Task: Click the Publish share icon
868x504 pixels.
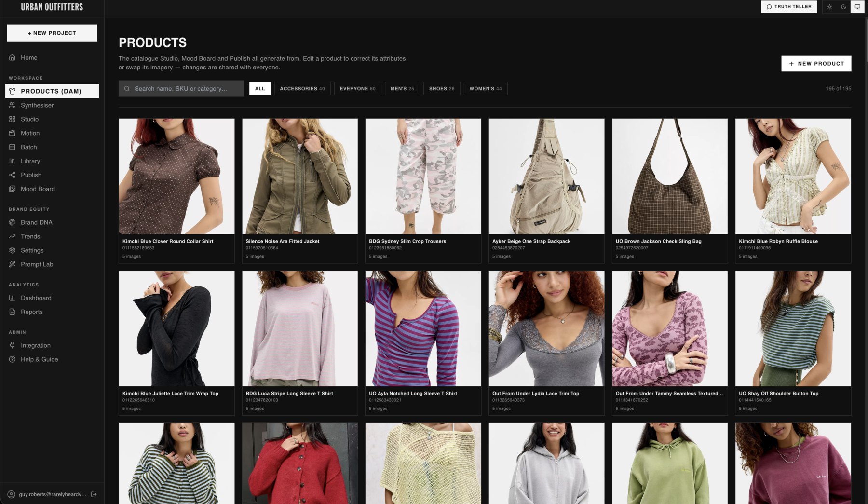Action: click(12, 175)
